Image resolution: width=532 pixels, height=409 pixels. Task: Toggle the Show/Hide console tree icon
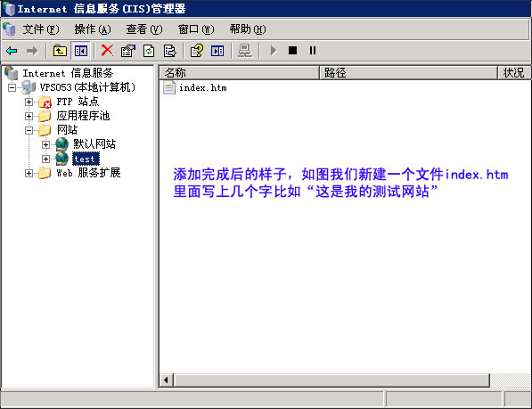point(81,51)
